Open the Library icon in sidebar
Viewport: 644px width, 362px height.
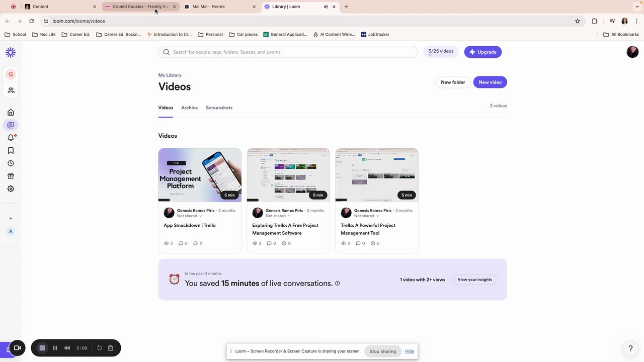point(11,125)
